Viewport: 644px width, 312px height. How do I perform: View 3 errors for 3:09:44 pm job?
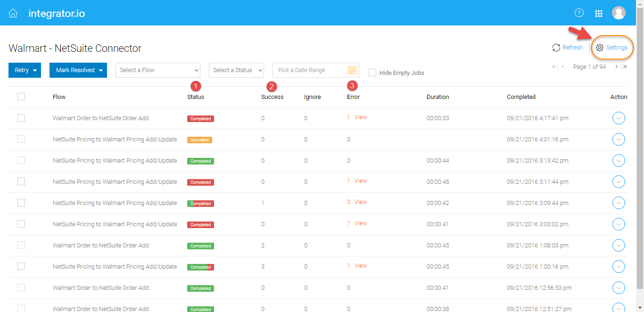(x=361, y=202)
